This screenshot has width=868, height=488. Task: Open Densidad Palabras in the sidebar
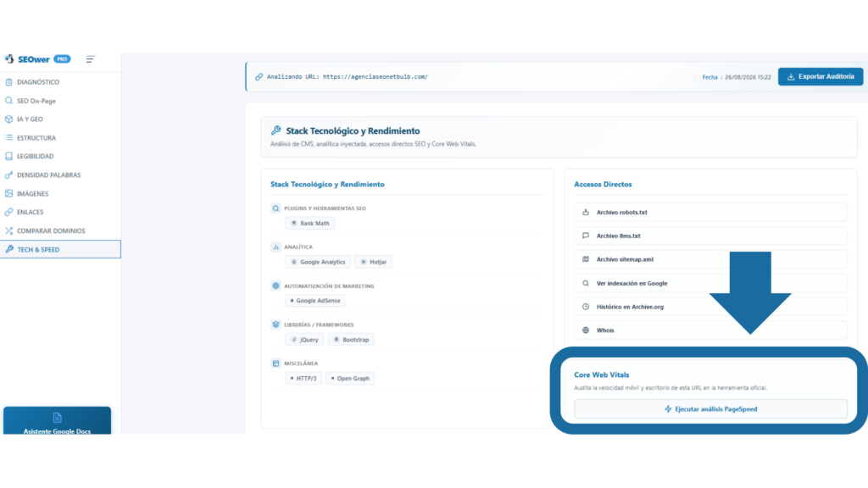click(x=60, y=175)
